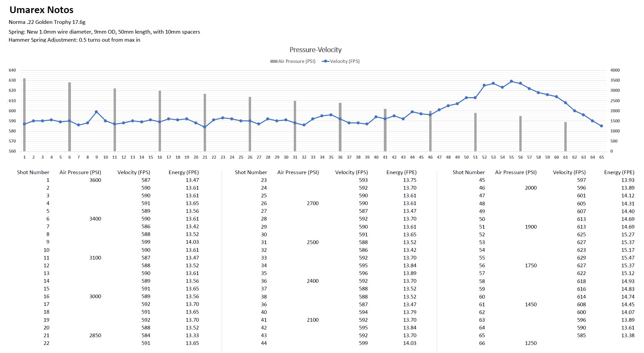This screenshot has width=644, height=353.
Task: Click the 560 label on left axis
Action: (12, 151)
